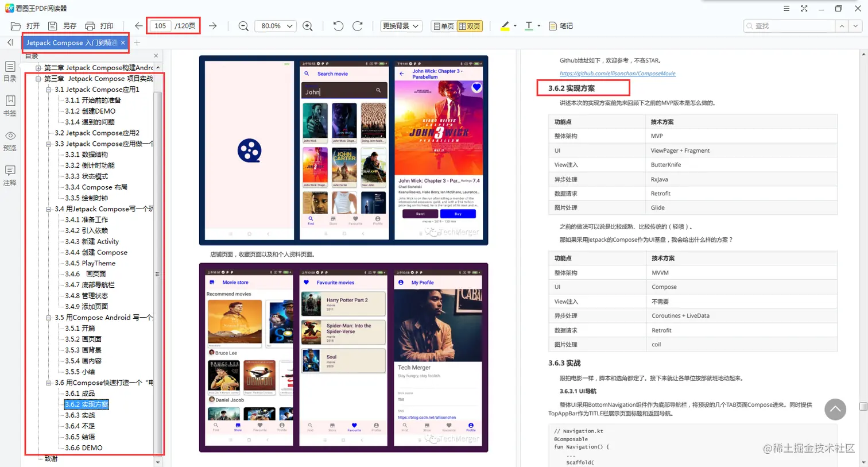
Task: Click the document vertical scrollbar thumb
Action: point(863,406)
